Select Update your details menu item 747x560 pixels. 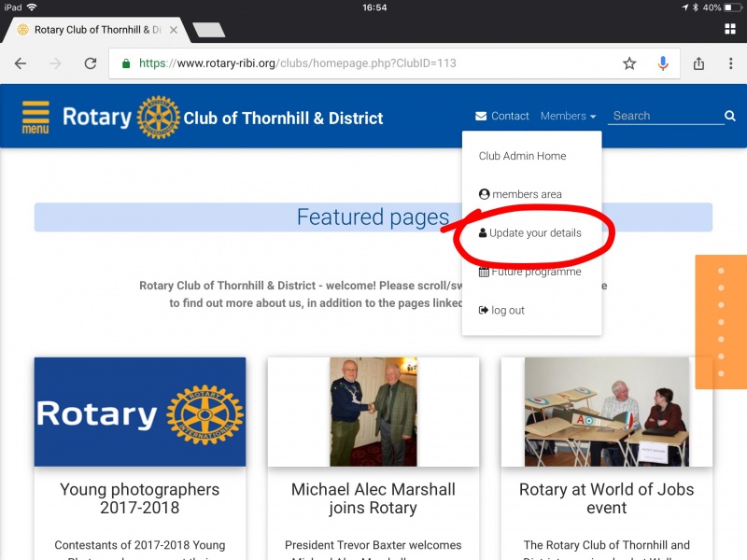(x=530, y=232)
